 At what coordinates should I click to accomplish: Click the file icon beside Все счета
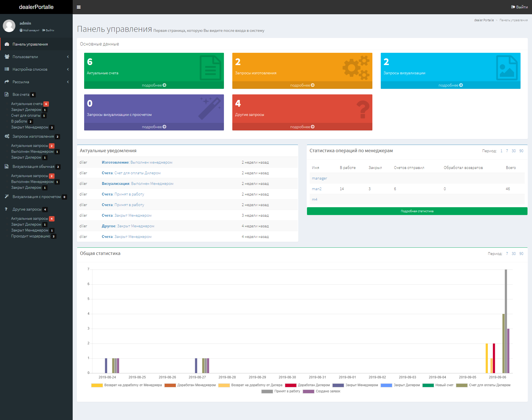pos(6,94)
